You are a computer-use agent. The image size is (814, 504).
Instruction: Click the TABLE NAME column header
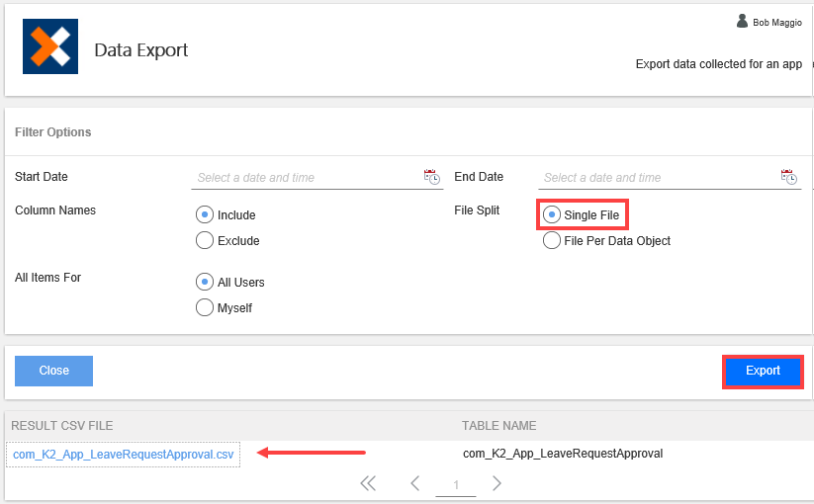498,426
